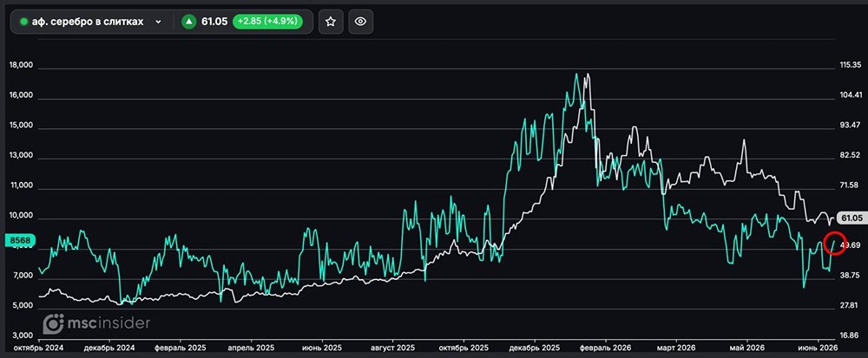The width and height of the screenshot is (868, 358).
Task: Click the green status dot beside instrument name
Action: coord(23,22)
